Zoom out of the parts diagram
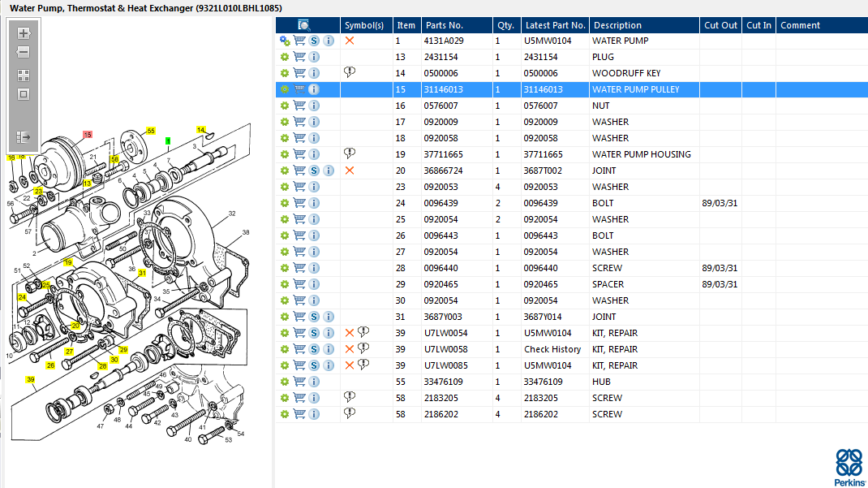Viewport: 868px width, 488px height. (x=24, y=52)
